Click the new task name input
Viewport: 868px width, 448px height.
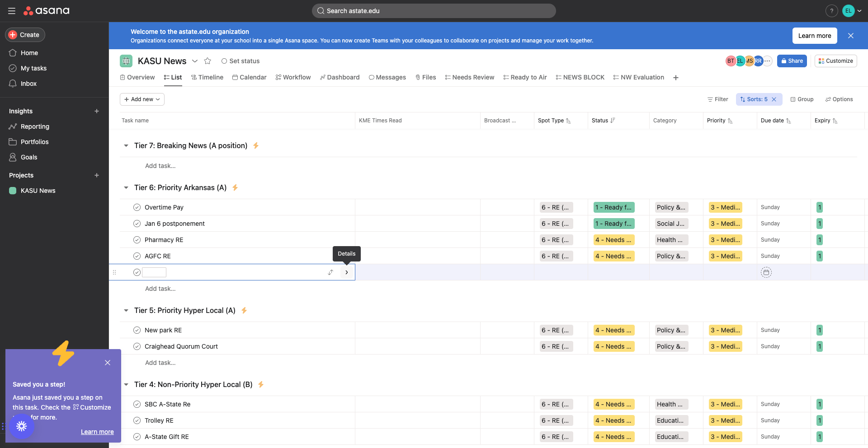point(154,272)
